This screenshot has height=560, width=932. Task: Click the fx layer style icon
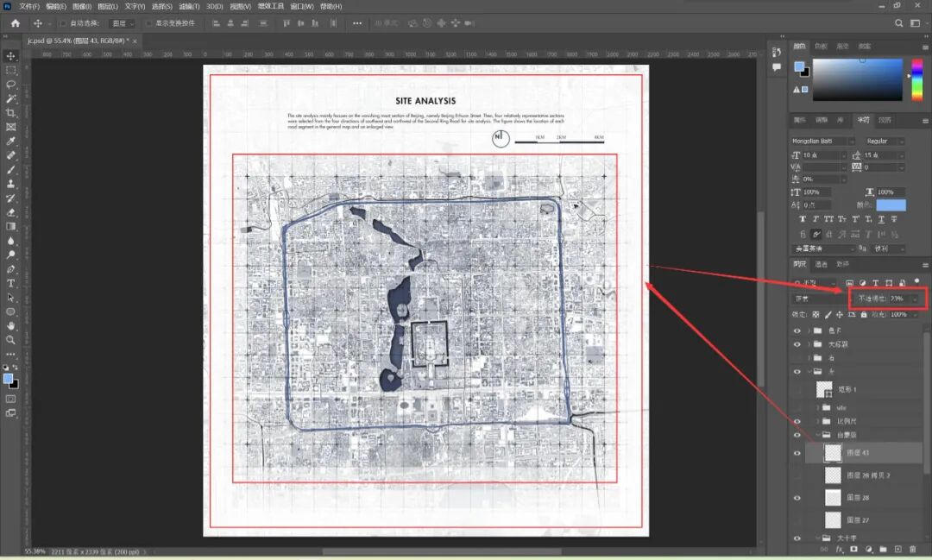pos(840,550)
